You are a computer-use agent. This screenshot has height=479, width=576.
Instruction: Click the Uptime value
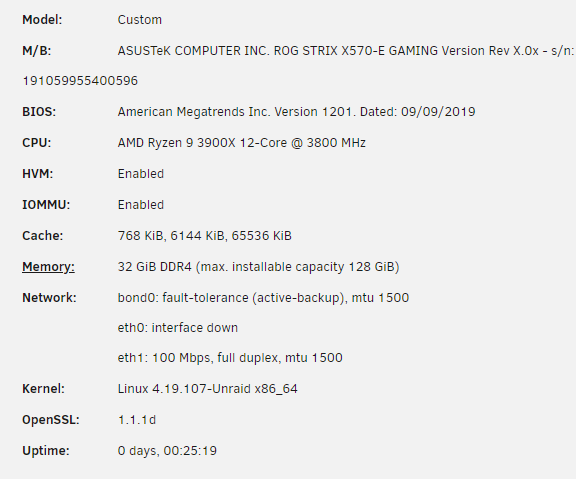click(167, 451)
